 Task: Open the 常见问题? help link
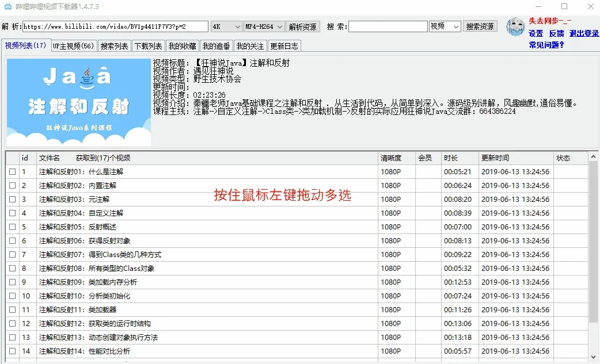546,45
